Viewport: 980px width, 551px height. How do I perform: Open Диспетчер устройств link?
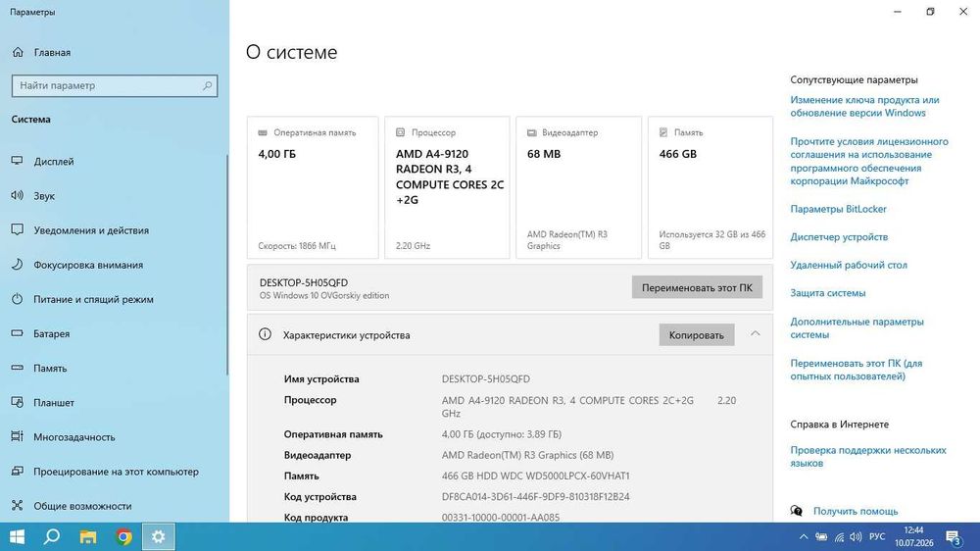click(x=839, y=237)
